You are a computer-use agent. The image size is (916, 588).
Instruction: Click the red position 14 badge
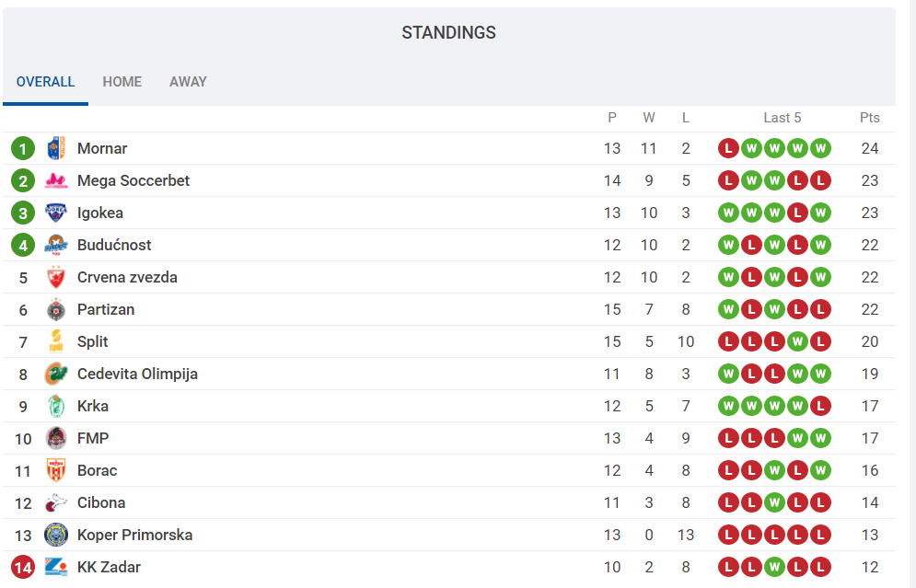pos(23,567)
